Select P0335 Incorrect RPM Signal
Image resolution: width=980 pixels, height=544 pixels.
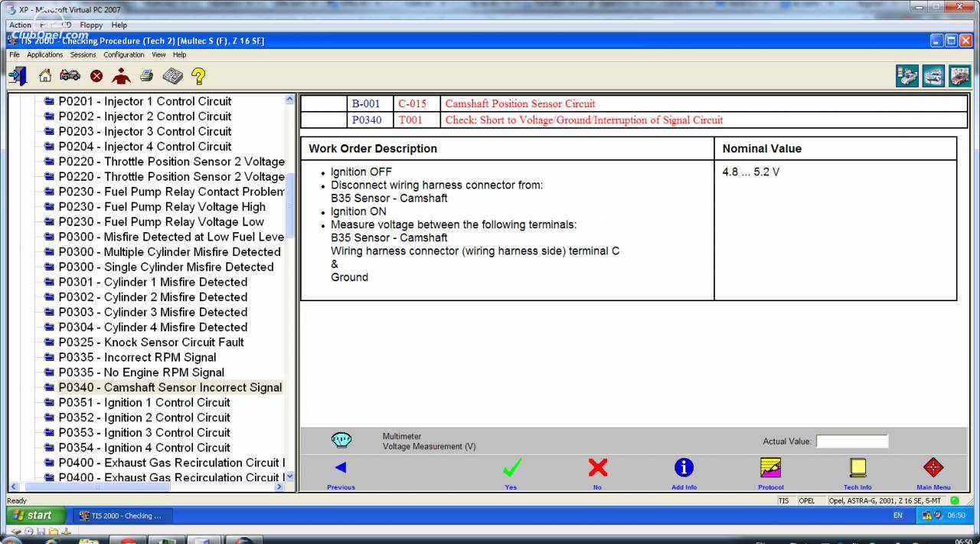pos(137,358)
